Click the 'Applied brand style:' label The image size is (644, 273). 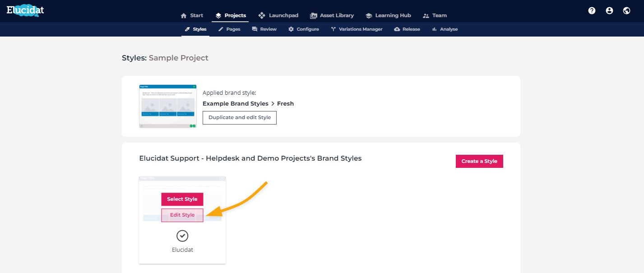point(229,93)
